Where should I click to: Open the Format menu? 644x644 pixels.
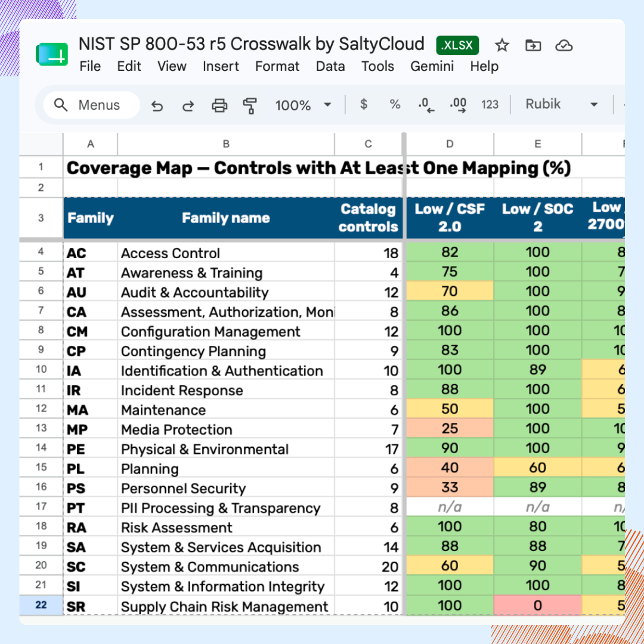pos(277,66)
